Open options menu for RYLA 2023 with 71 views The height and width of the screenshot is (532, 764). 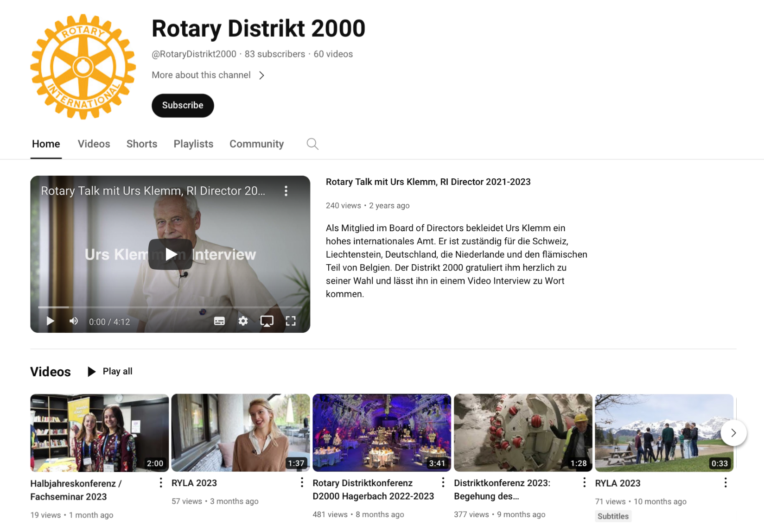[x=726, y=483]
